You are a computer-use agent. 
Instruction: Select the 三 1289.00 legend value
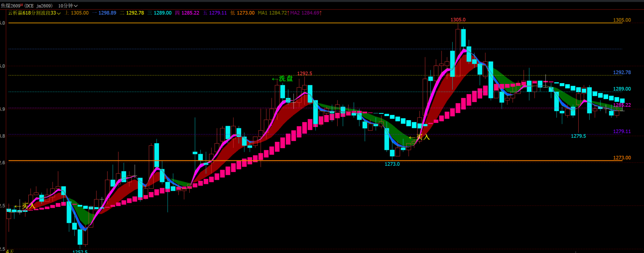coord(159,13)
